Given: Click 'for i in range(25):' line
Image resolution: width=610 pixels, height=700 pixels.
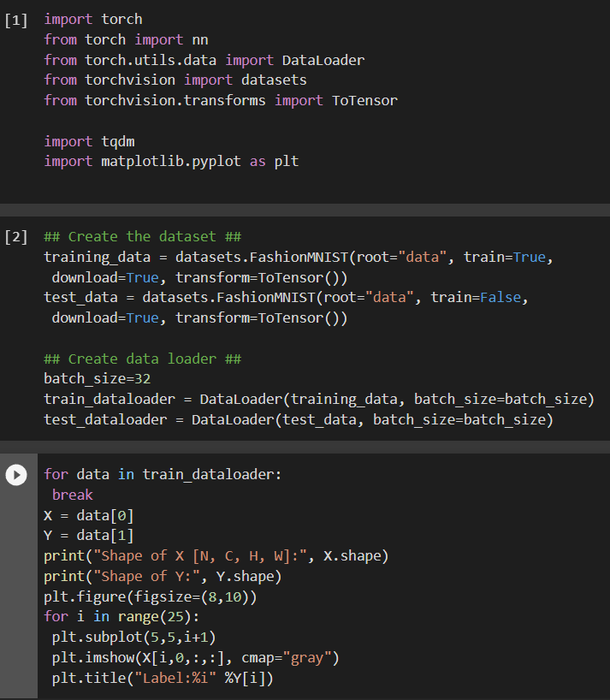Looking at the screenshot, I should [x=121, y=617].
